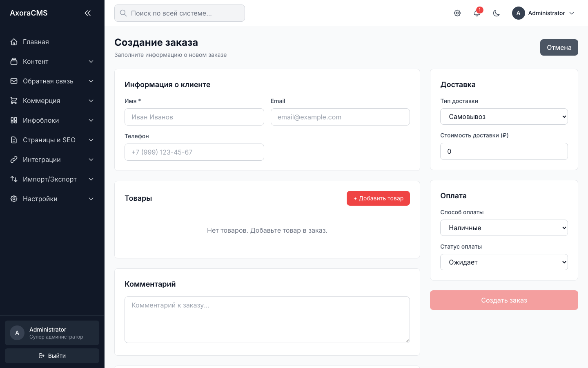Click the Главная home icon
The width and height of the screenshot is (588, 368).
click(x=14, y=42)
